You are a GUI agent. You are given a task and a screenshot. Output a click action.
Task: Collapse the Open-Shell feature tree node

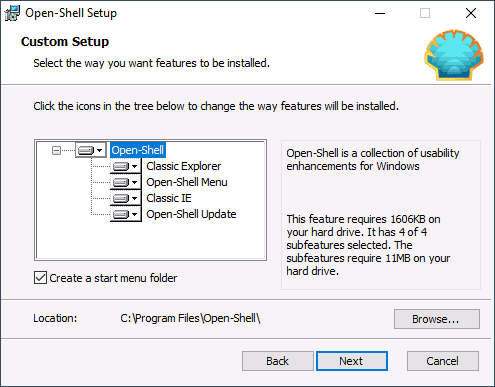click(56, 151)
